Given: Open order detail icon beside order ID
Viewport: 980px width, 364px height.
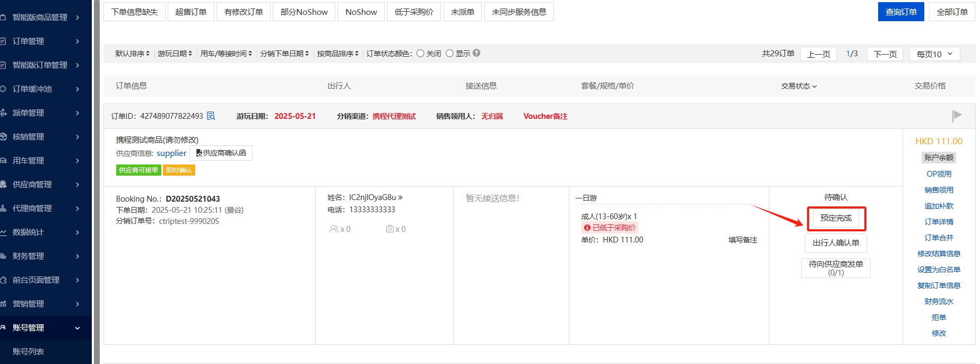Looking at the screenshot, I should point(211,116).
